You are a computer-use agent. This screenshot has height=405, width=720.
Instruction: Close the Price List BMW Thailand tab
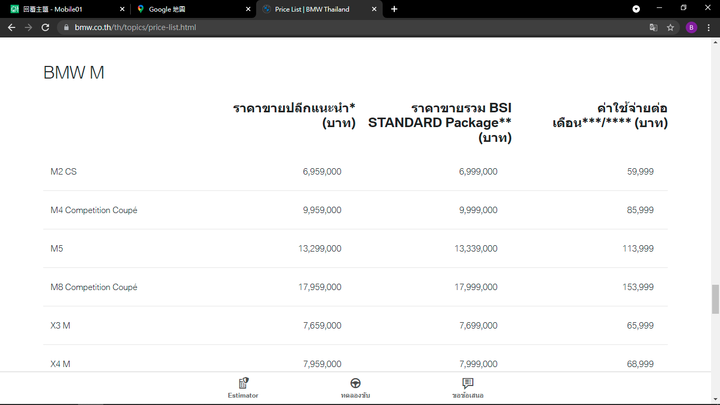(374, 9)
